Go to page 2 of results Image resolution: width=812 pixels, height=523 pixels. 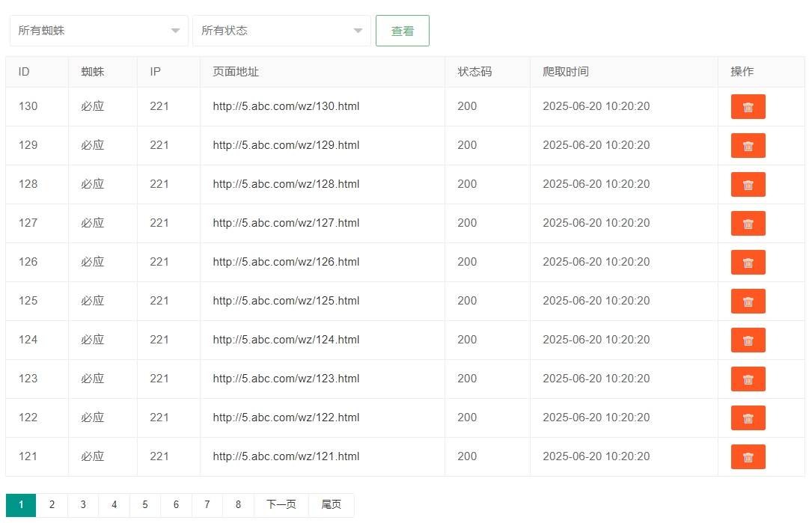[52, 505]
